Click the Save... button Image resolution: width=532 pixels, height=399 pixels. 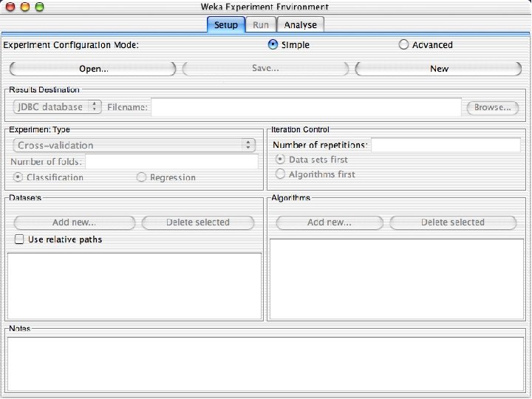(x=265, y=69)
